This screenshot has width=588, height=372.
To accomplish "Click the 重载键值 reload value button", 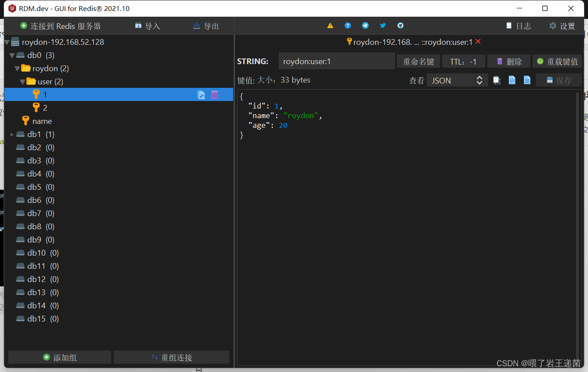I will coord(558,61).
